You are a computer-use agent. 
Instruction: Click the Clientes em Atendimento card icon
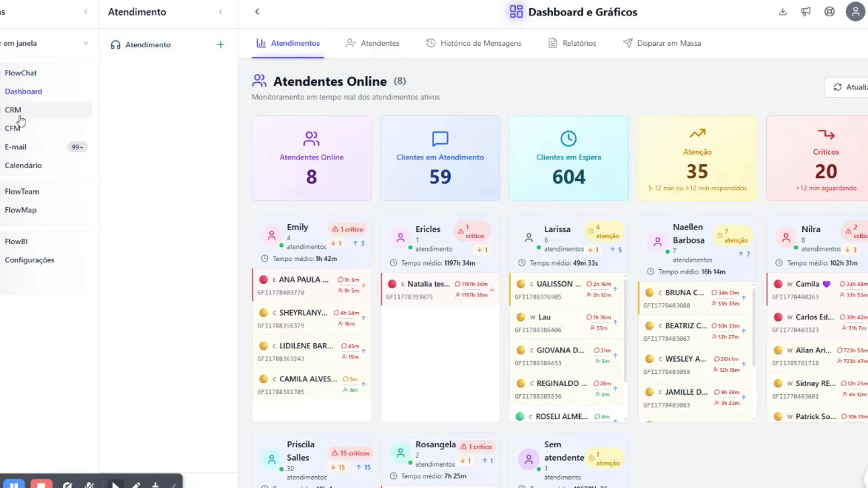(440, 139)
